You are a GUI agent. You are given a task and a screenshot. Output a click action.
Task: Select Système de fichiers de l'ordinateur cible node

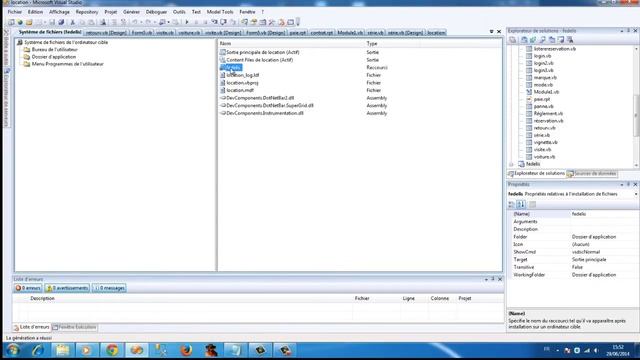point(66,42)
